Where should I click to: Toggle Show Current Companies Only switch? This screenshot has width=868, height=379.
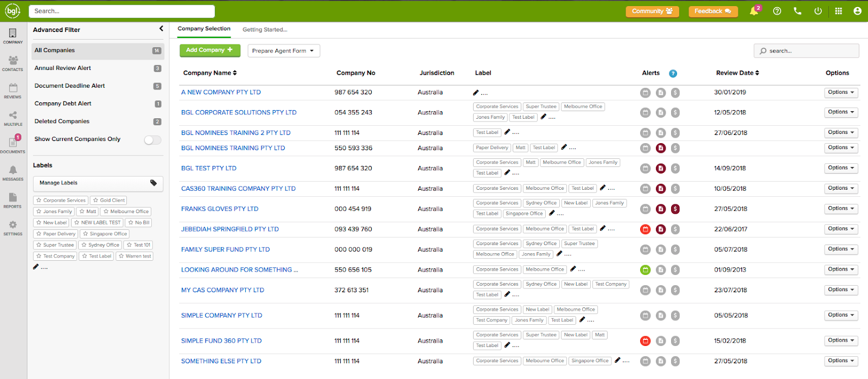(152, 140)
